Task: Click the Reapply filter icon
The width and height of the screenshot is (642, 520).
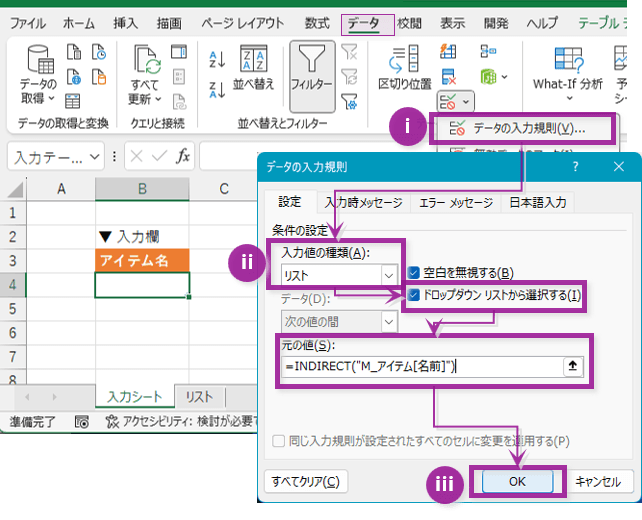Action: point(350,77)
